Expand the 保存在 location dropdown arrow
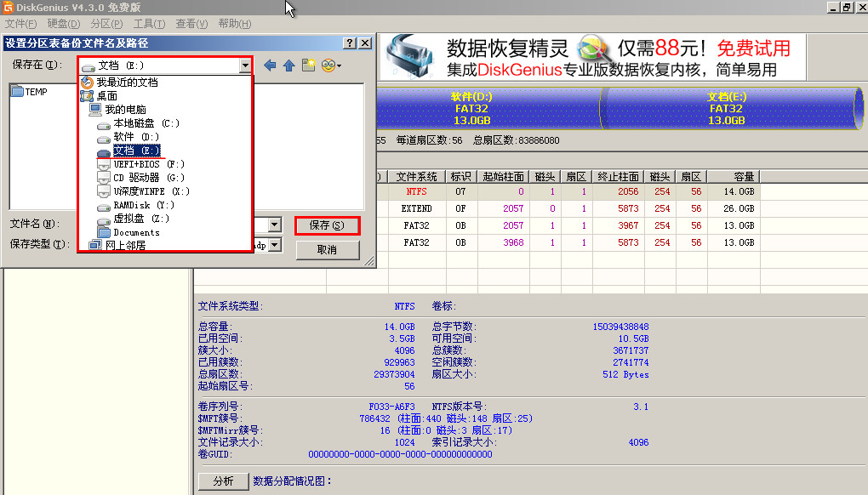 pyautogui.click(x=245, y=65)
